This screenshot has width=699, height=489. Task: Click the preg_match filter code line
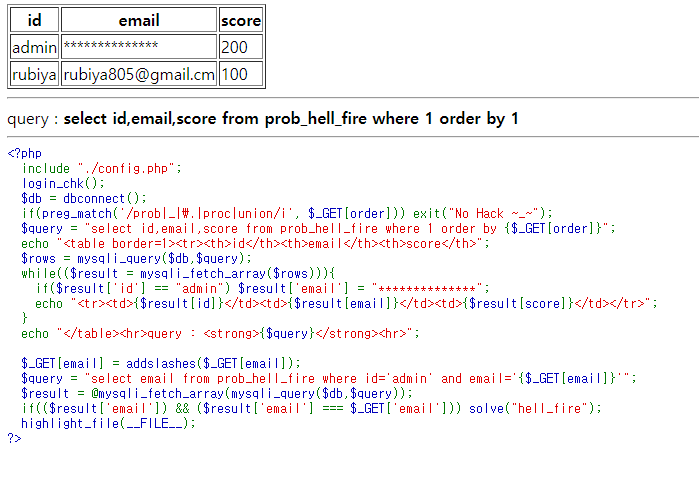(x=287, y=214)
